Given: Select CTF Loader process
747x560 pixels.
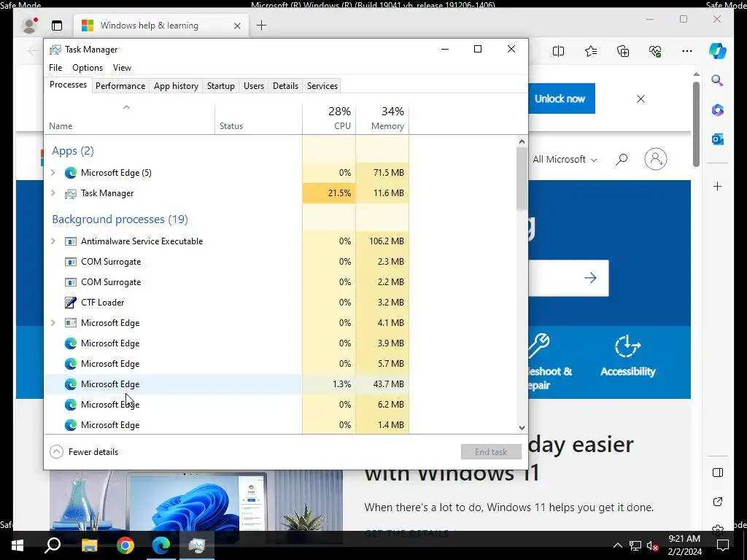Looking at the screenshot, I should (x=226, y=303).
